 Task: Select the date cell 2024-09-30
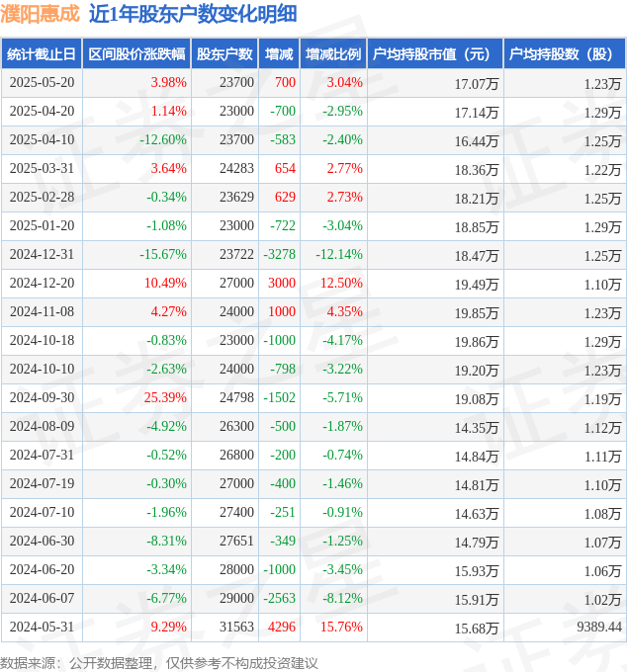[42, 397]
